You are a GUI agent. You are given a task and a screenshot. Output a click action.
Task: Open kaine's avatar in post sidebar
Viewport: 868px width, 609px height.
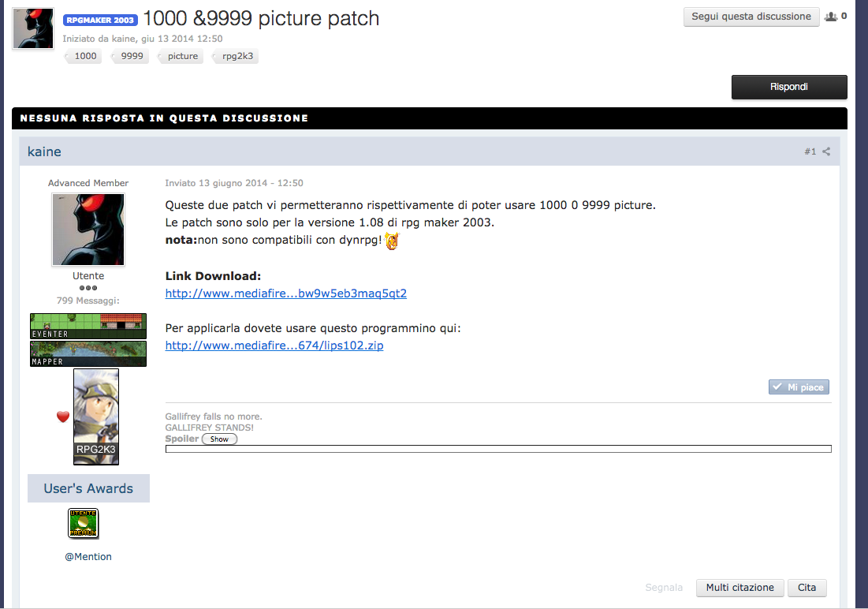point(88,230)
